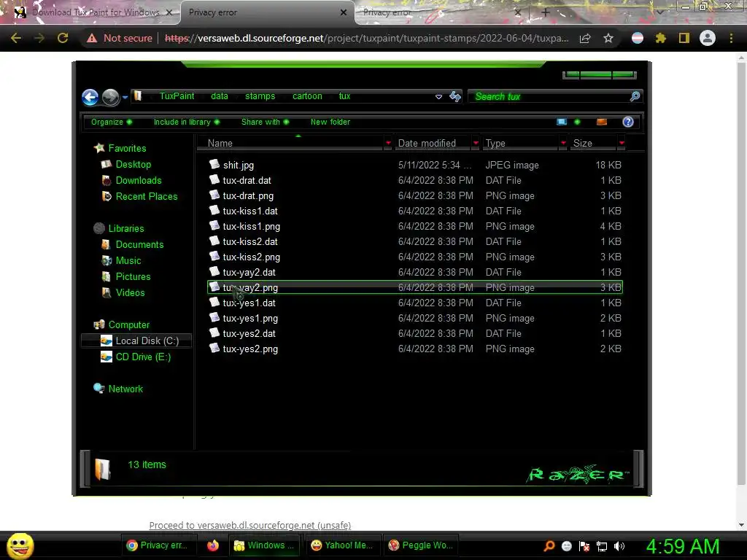Click the search magnifier icon in the Search tux box
This screenshot has height=560, width=747.
[635, 97]
